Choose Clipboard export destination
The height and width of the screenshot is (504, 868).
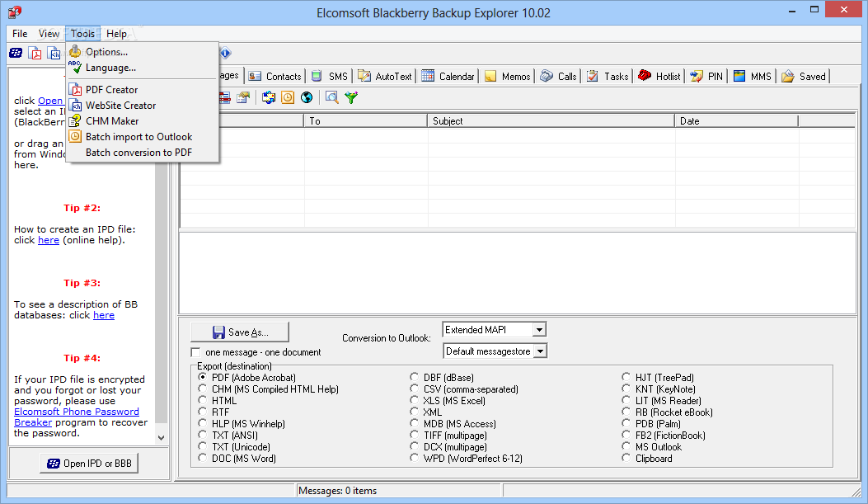click(626, 458)
